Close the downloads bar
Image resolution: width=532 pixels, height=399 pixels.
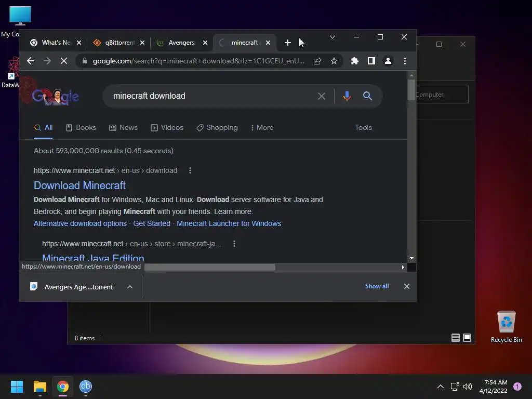[406, 286]
